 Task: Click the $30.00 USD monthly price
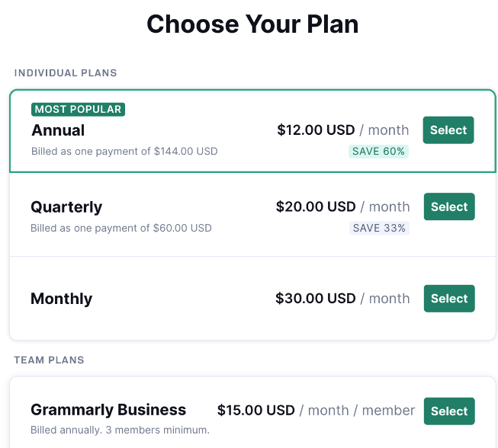click(x=316, y=299)
